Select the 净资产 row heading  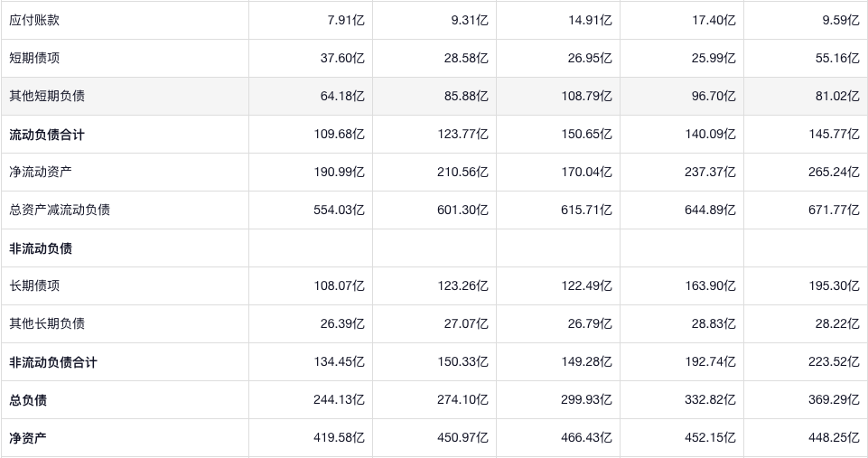tap(28, 438)
